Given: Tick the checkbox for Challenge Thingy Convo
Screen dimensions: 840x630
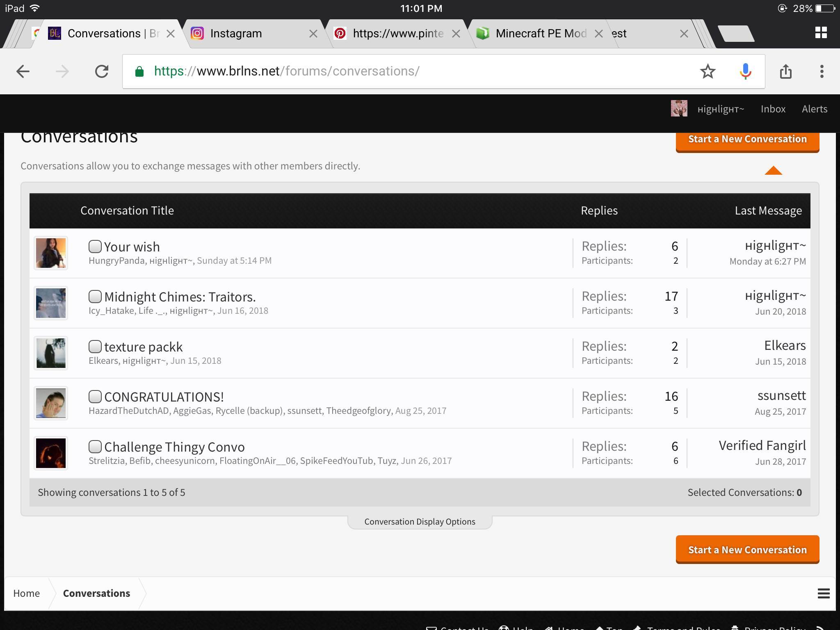Looking at the screenshot, I should (95, 447).
